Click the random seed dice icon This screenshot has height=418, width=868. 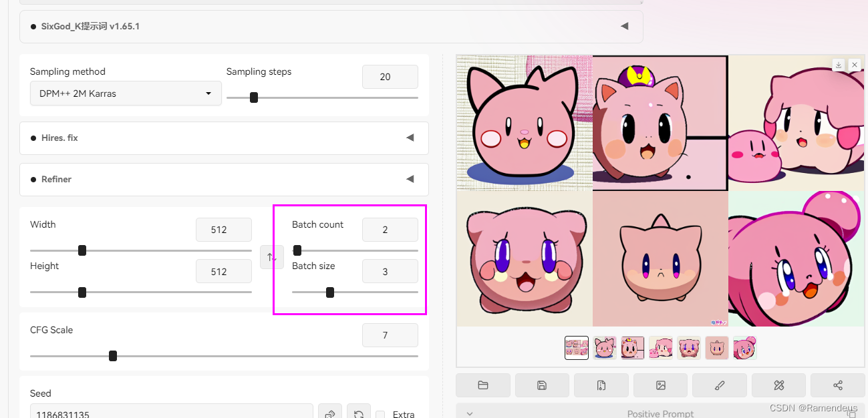(x=330, y=415)
